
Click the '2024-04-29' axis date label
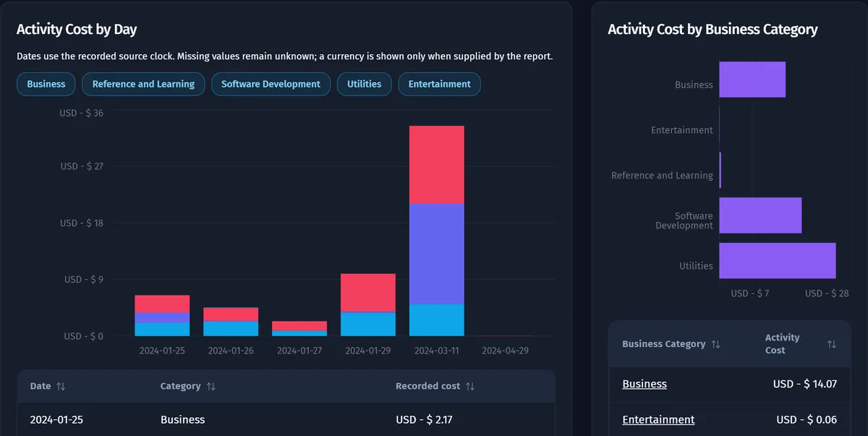coord(506,351)
